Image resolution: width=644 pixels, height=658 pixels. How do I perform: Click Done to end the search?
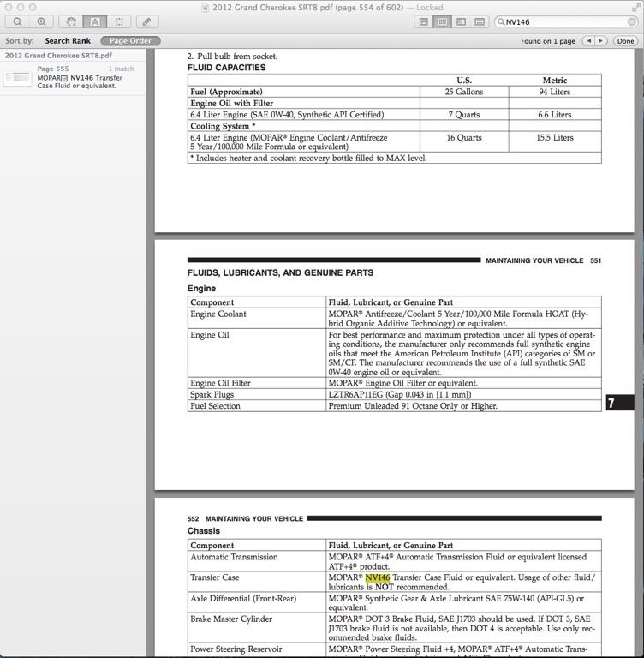[625, 41]
